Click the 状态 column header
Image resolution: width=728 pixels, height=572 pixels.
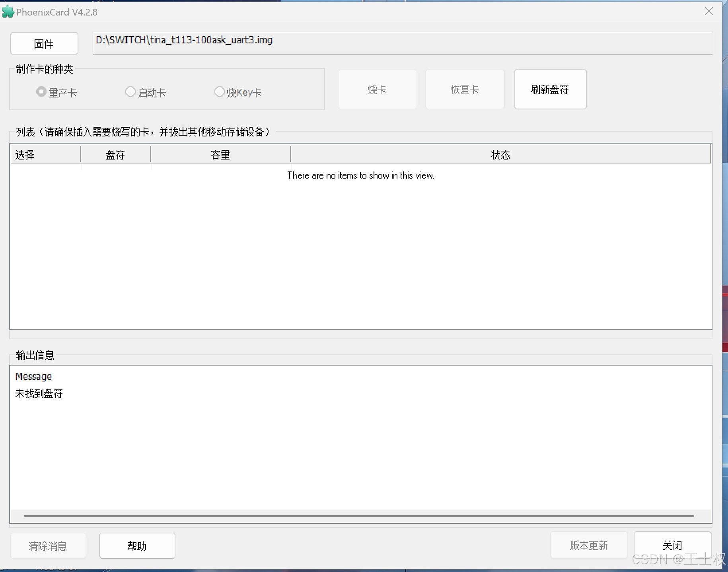click(x=500, y=155)
